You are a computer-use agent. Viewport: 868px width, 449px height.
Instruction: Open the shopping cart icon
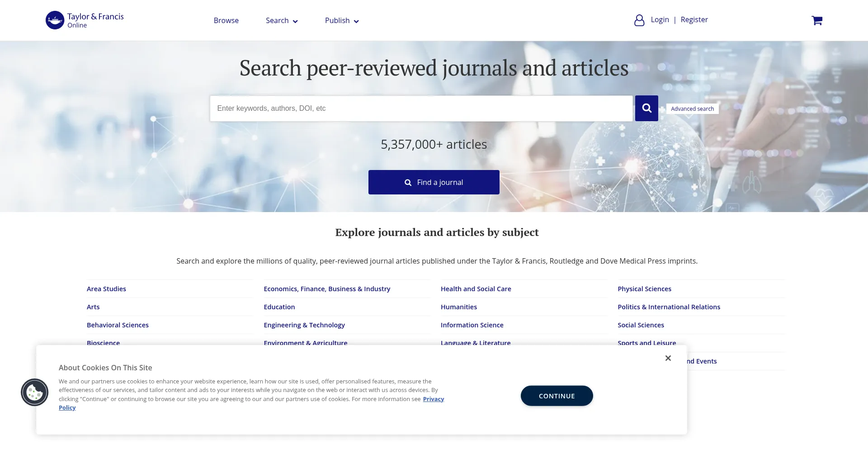click(x=816, y=20)
